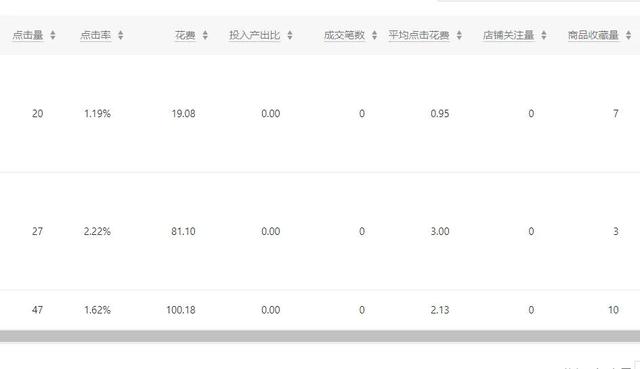Select the click count value 20

point(38,113)
